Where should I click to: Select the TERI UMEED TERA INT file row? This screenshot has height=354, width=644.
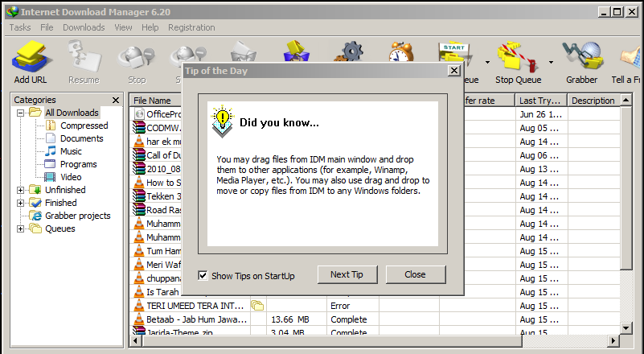click(x=375, y=306)
